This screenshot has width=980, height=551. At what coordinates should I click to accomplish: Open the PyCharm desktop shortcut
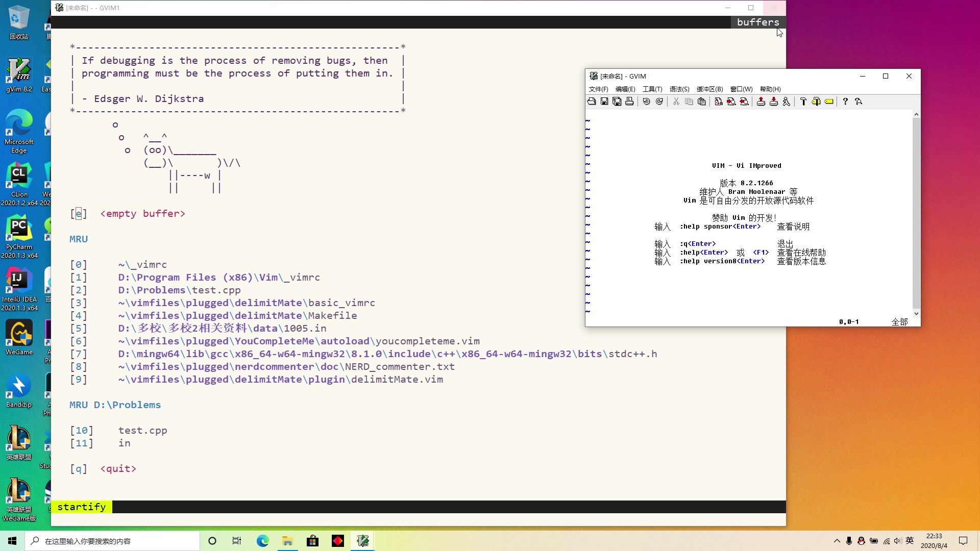[19, 237]
